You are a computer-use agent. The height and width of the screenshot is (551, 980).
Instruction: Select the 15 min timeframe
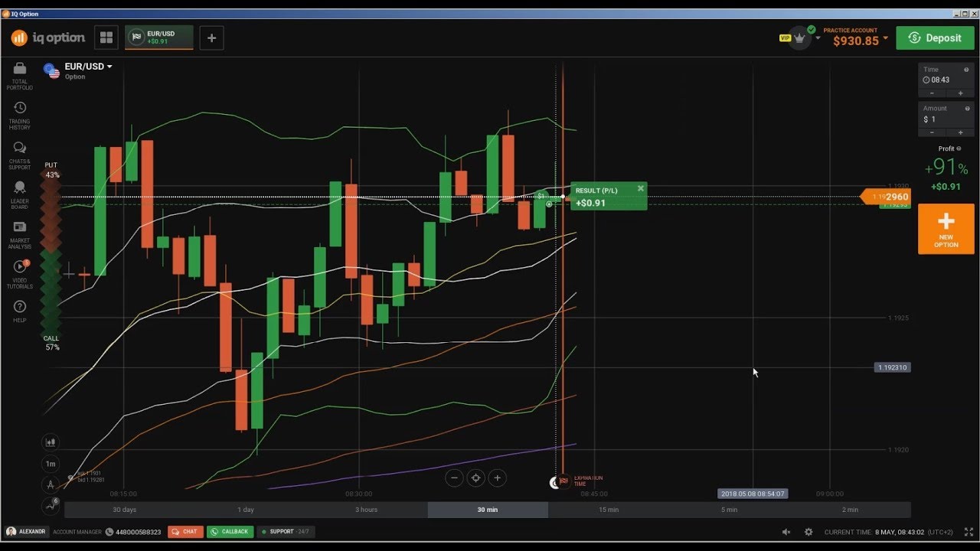pos(609,510)
